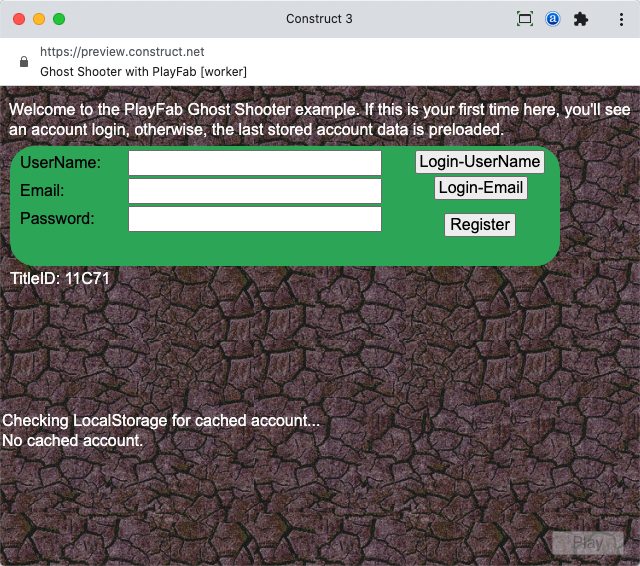Click the welcome message paragraph

(x=320, y=120)
